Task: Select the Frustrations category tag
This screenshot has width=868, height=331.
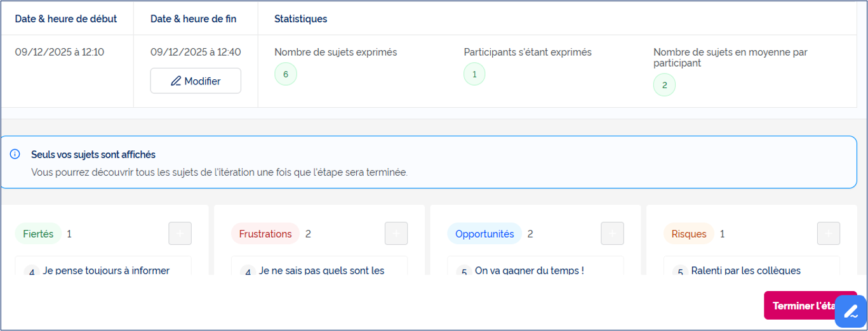Action: pos(265,234)
